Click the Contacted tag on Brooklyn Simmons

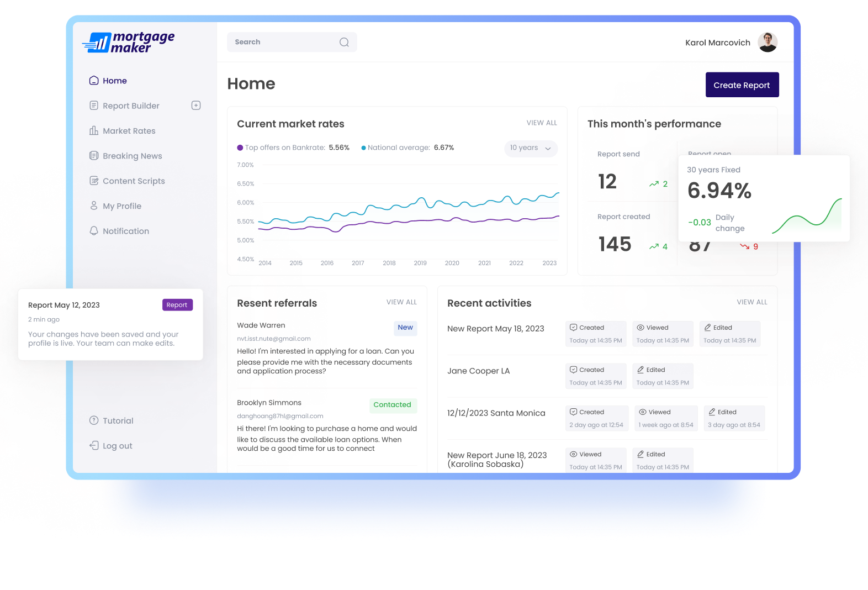point(392,405)
